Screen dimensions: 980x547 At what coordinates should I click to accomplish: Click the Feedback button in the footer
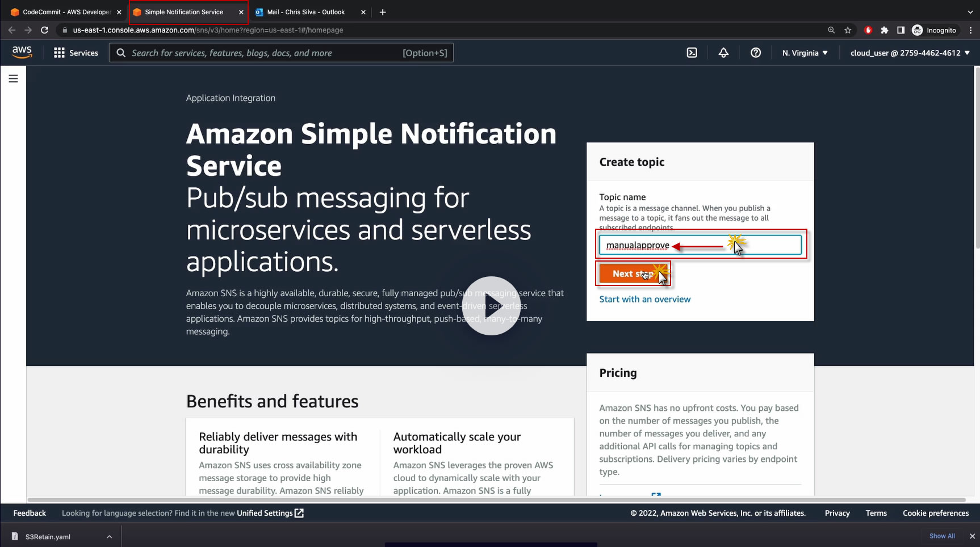[30, 513]
